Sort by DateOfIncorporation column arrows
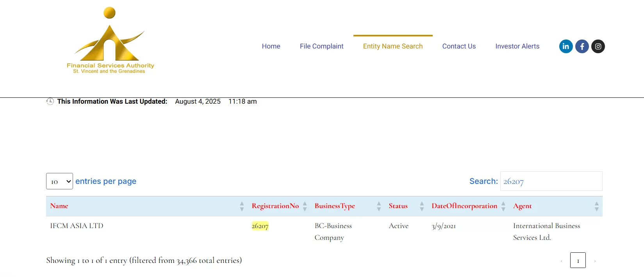Image resolution: width=644 pixels, height=277 pixels. click(503, 206)
